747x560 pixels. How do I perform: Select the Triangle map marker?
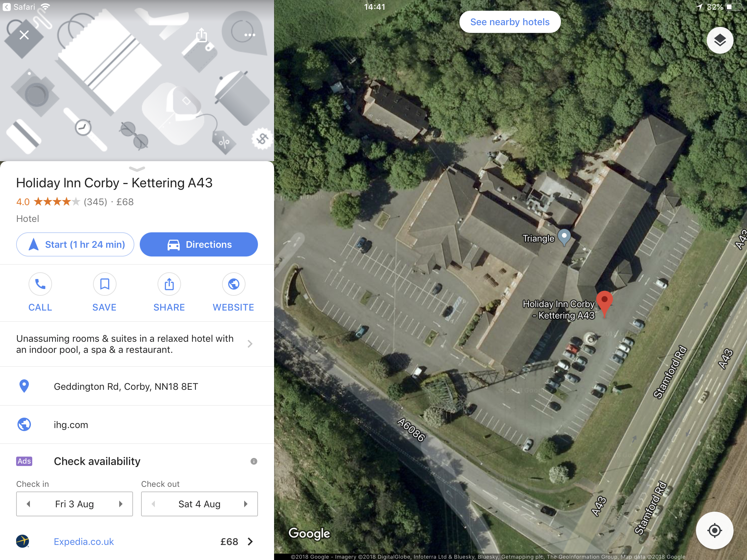click(x=564, y=238)
